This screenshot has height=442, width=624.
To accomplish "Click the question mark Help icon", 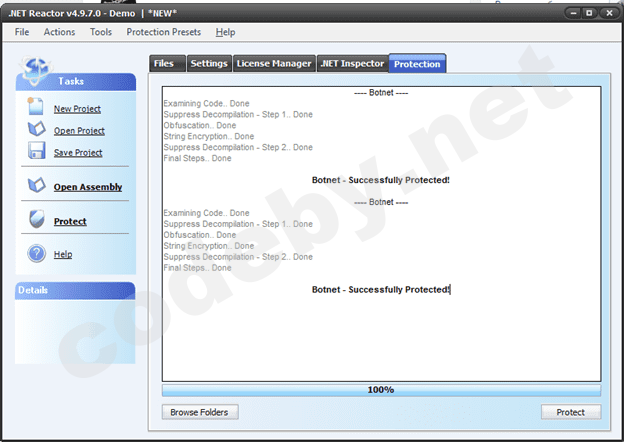I will click(36, 254).
